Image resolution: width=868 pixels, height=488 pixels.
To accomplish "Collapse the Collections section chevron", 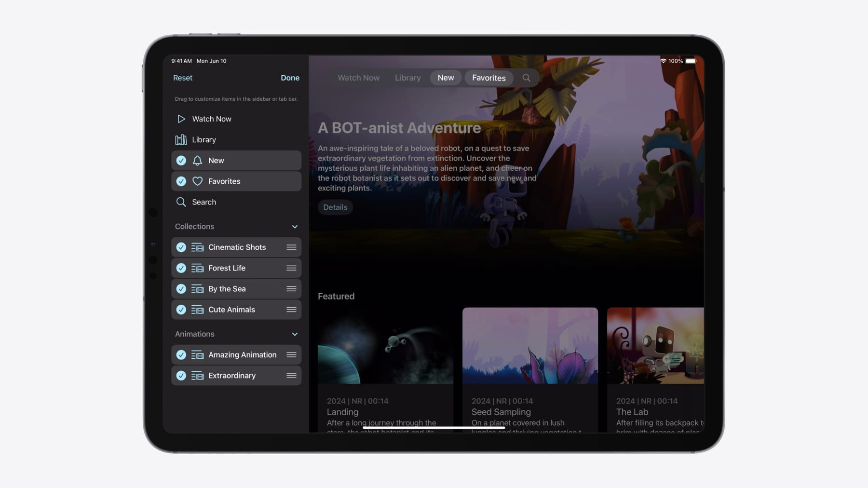I will 295,227.
